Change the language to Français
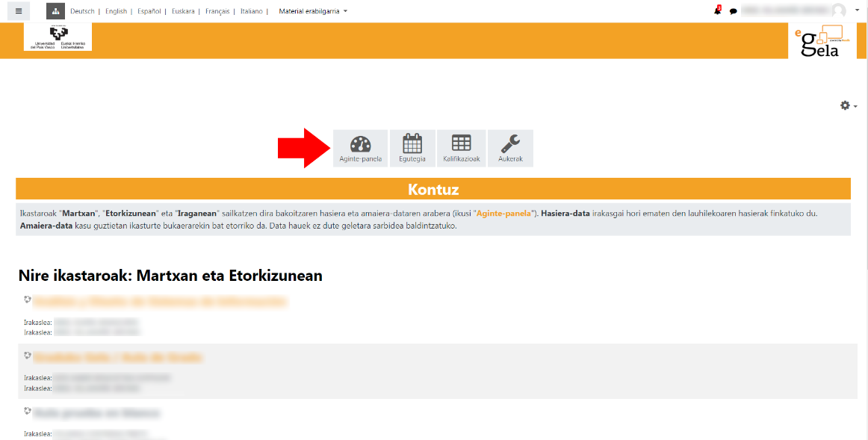The image size is (868, 440). click(x=217, y=11)
